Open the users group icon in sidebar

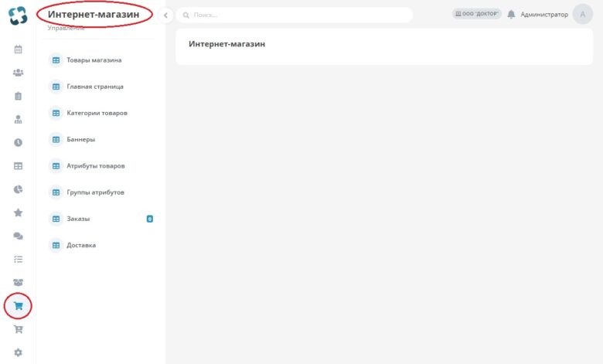point(18,73)
